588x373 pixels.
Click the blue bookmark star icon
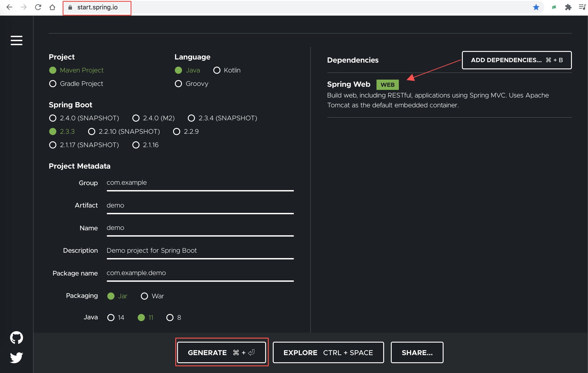[x=536, y=7]
